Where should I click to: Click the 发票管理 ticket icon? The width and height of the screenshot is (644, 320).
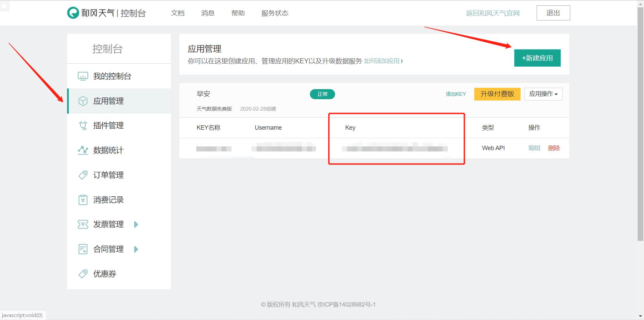[83, 224]
